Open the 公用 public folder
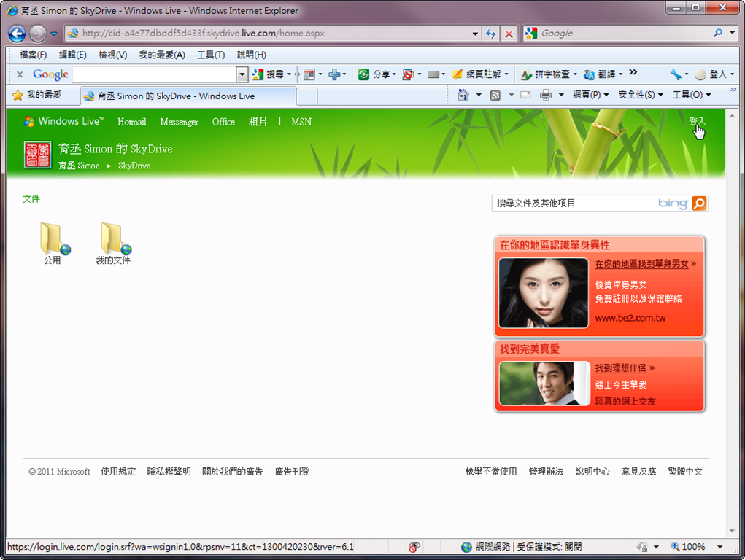 click(x=53, y=244)
